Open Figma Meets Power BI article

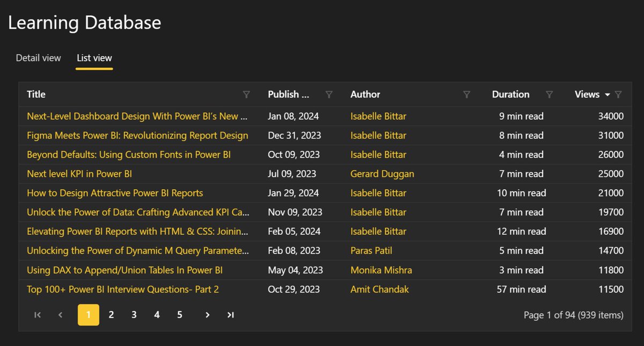click(137, 135)
